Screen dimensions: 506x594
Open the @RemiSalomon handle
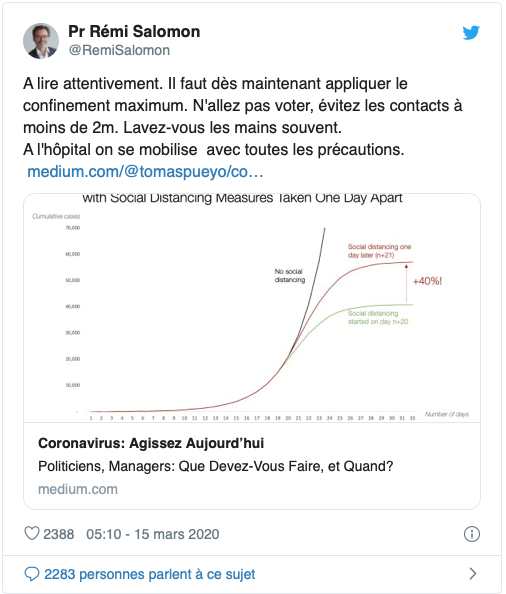(x=119, y=50)
